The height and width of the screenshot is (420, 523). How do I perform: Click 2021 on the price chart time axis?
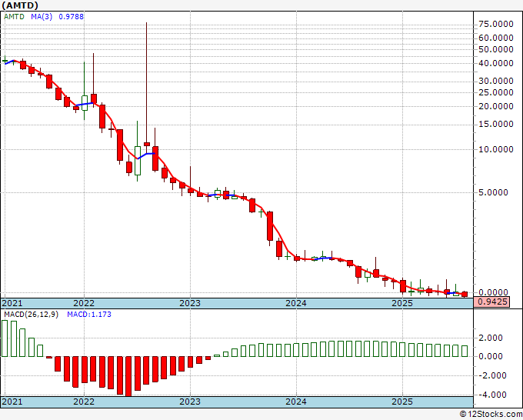(12, 303)
